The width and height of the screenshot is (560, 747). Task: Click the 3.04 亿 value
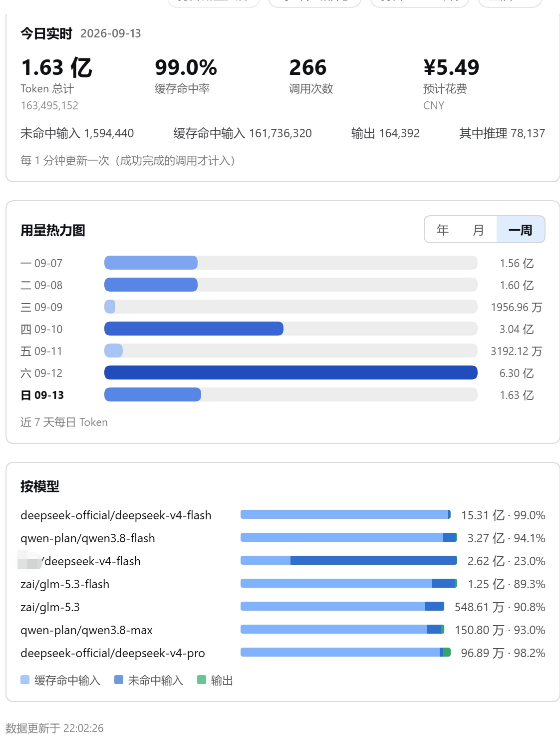pyautogui.click(x=517, y=329)
